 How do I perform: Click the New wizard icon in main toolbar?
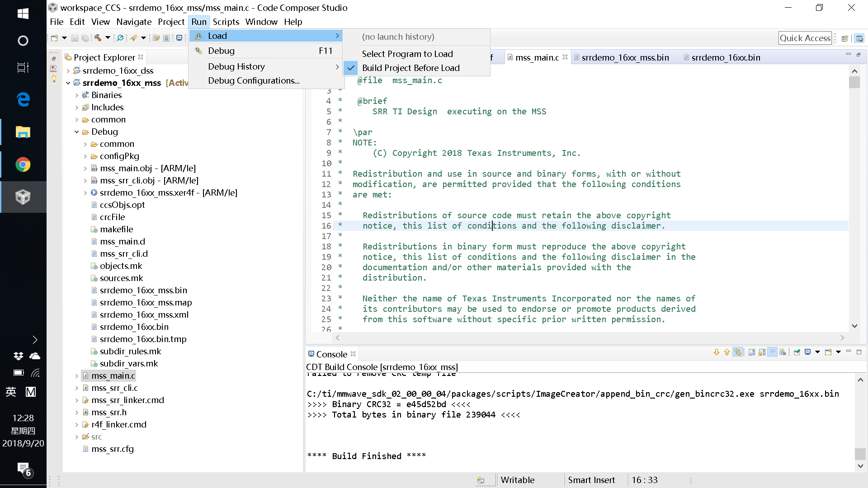click(54, 38)
